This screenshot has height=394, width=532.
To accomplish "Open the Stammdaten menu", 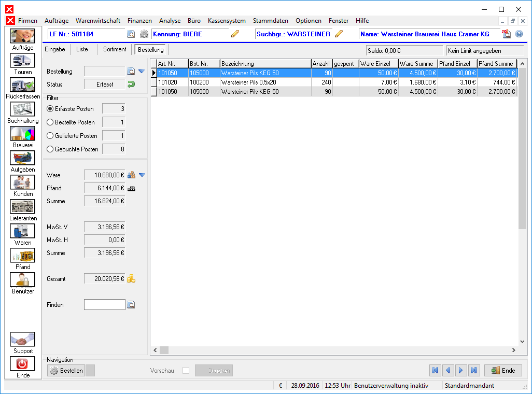I will [271, 21].
